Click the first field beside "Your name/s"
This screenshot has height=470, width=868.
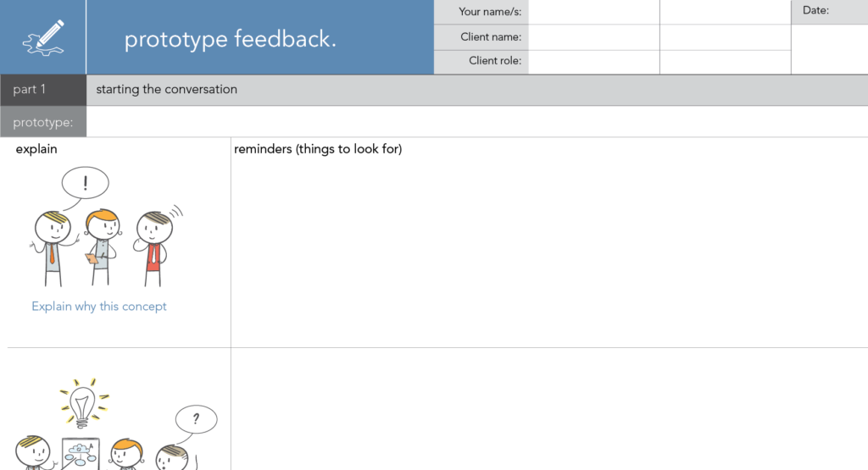pyautogui.click(x=593, y=12)
